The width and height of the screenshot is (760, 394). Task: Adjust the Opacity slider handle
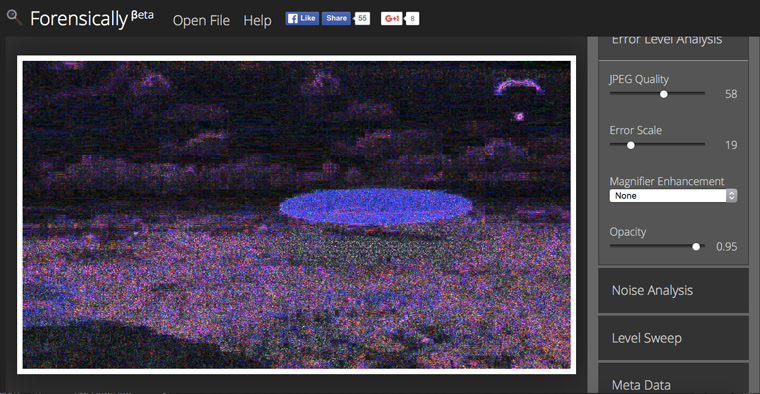pyautogui.click(x=696, y=247)
